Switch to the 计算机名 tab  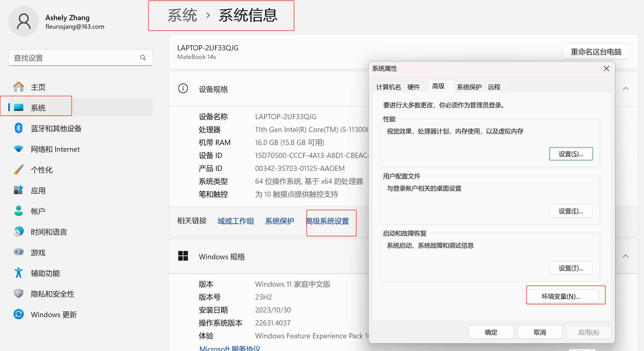point(388,87)
